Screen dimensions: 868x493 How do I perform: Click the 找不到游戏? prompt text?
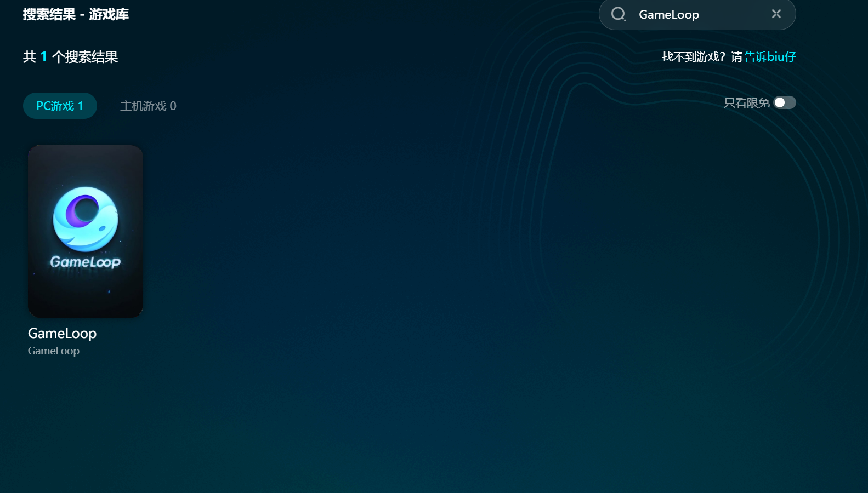694,57
